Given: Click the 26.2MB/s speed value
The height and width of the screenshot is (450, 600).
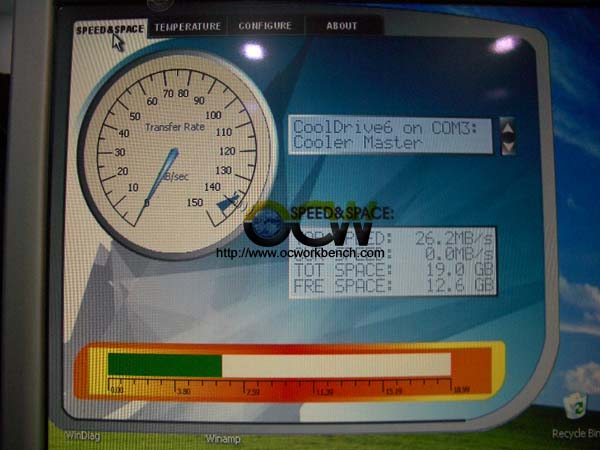Looking at the screenshot, I should [453, 239].
